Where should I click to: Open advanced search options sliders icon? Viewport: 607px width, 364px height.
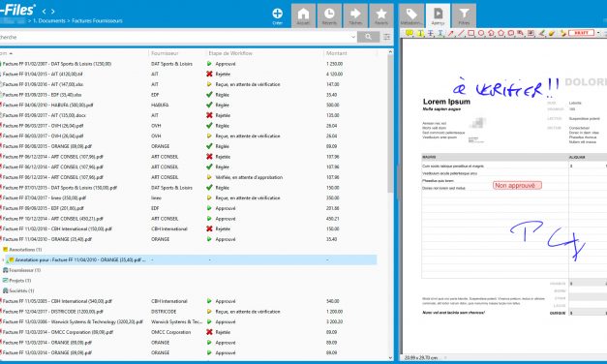tap(386, 37)
